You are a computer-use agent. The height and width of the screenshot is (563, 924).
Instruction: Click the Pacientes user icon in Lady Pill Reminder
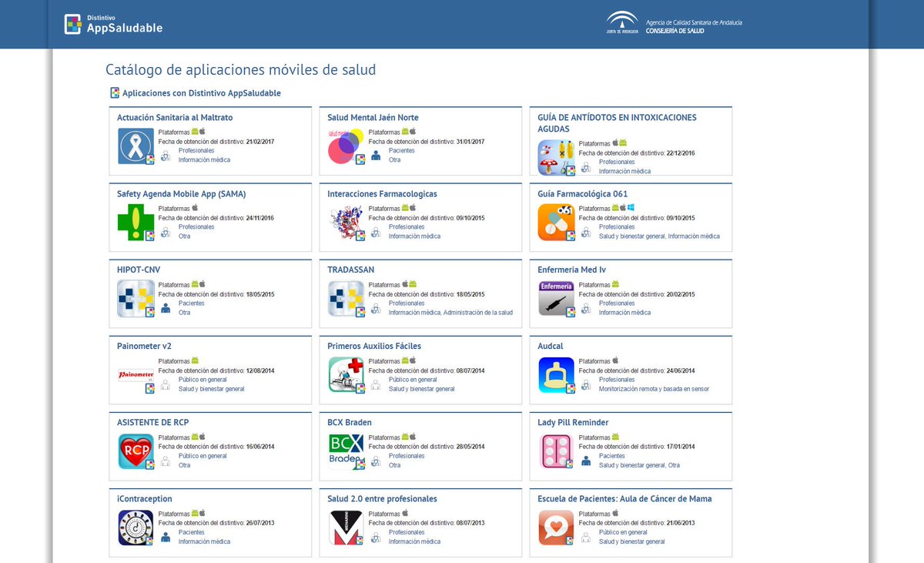(x=586, y=461)
